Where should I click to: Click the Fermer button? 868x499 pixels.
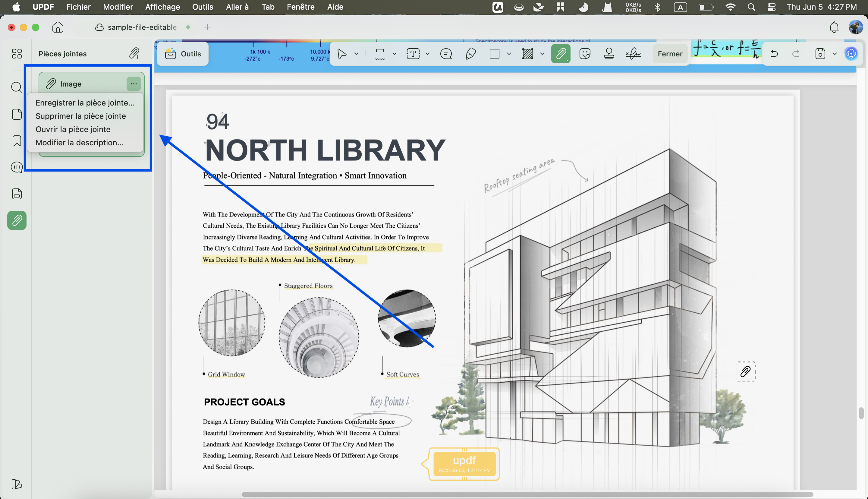670,54
